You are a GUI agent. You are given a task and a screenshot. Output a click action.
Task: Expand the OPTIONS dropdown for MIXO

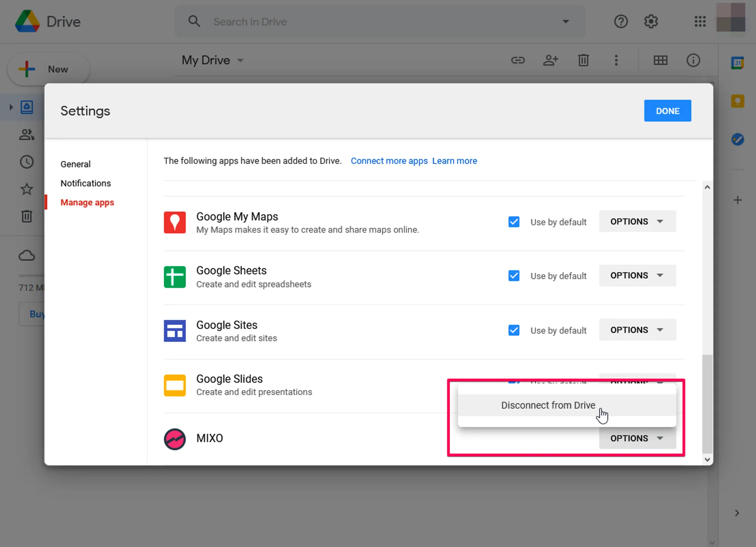[x=637, y=438]
